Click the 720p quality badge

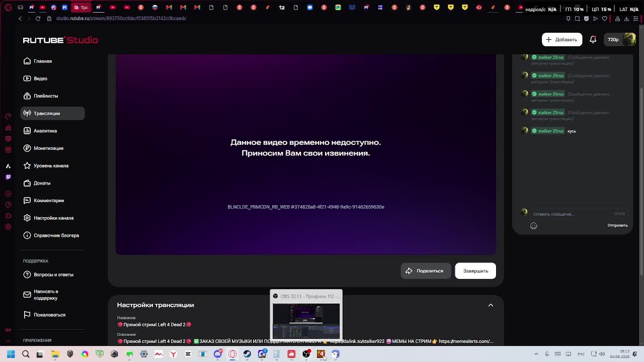pos(613,39)
